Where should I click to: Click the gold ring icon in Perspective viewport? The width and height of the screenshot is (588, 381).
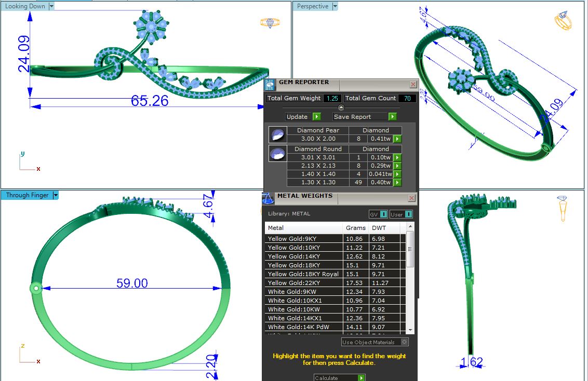(563, 21)
